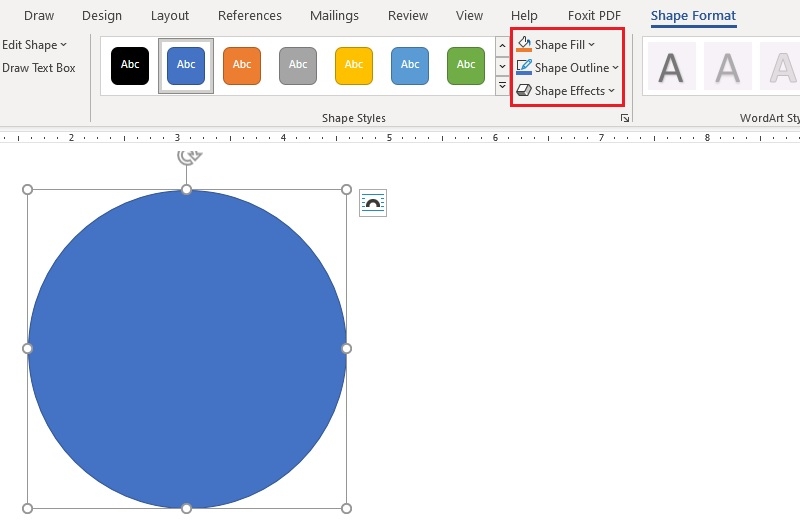Apply the green Abc shape style
The height and width of the screenshot is (529, 800).
tap(466, 66)
